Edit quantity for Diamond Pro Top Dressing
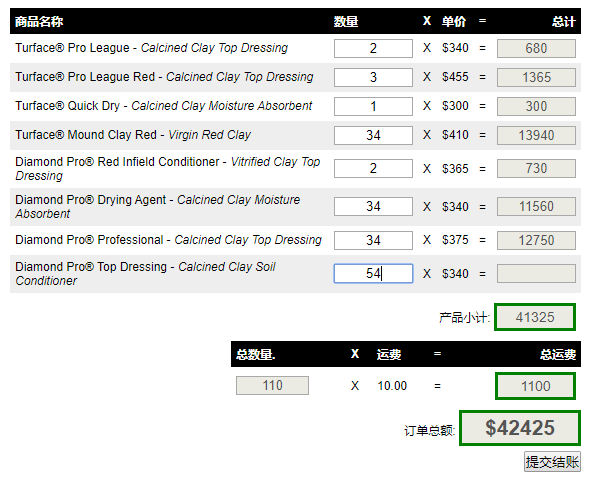The height and width of the screenshot is (483, 589). 373,273
